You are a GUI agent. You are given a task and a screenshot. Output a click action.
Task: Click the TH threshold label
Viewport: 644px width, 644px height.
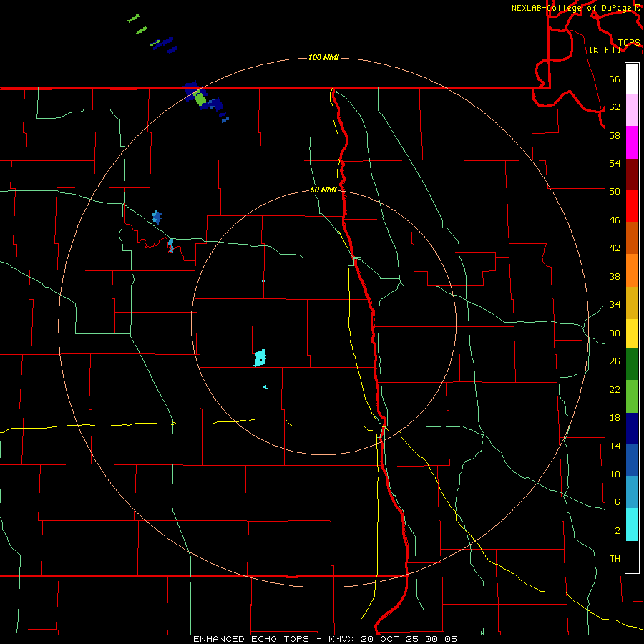[615, 559]
